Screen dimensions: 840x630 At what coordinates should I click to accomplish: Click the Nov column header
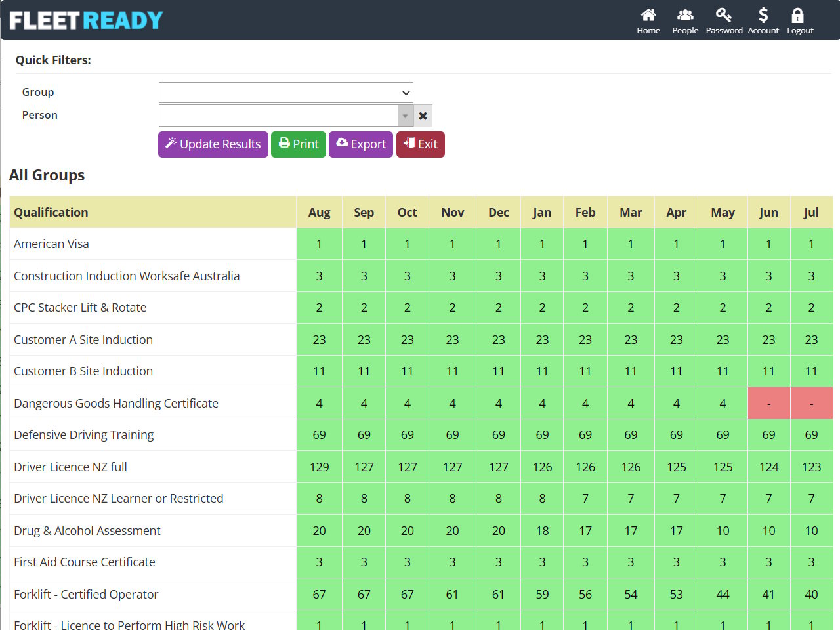(x=453, y=212)
